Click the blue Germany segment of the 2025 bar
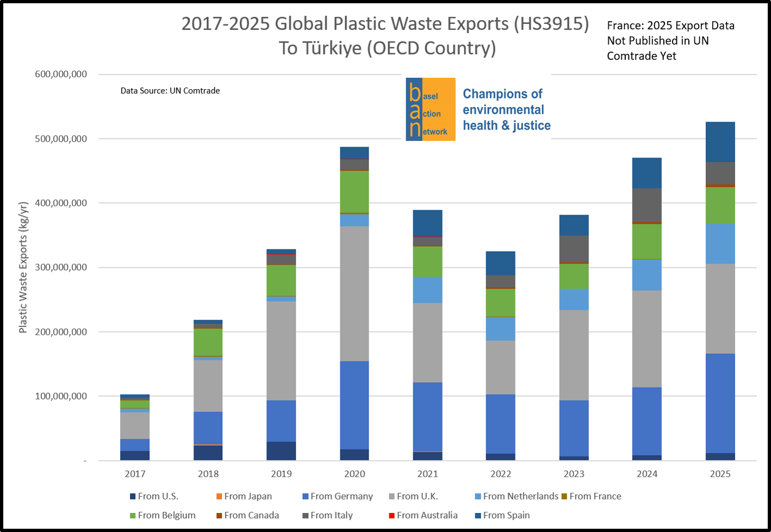The width and height of the screenshot is (771, 532). pyautogui.click(x=720, y=403)
